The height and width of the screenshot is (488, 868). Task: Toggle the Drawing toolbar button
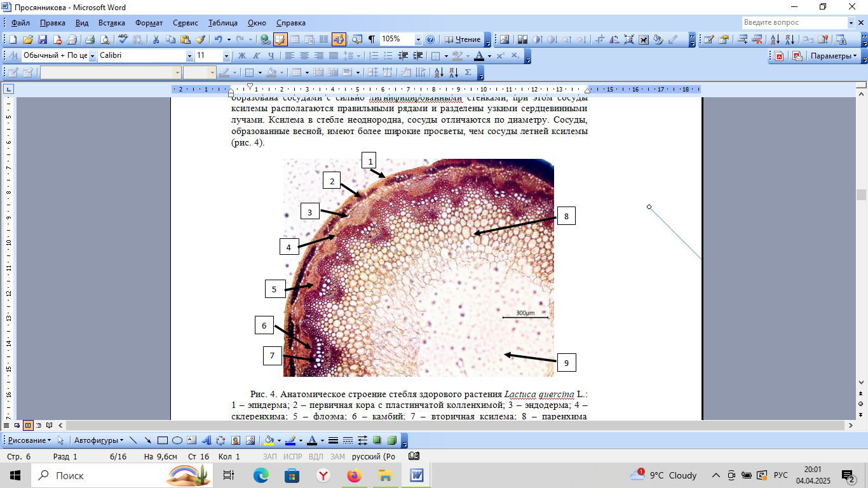click(x=339, y=39)
